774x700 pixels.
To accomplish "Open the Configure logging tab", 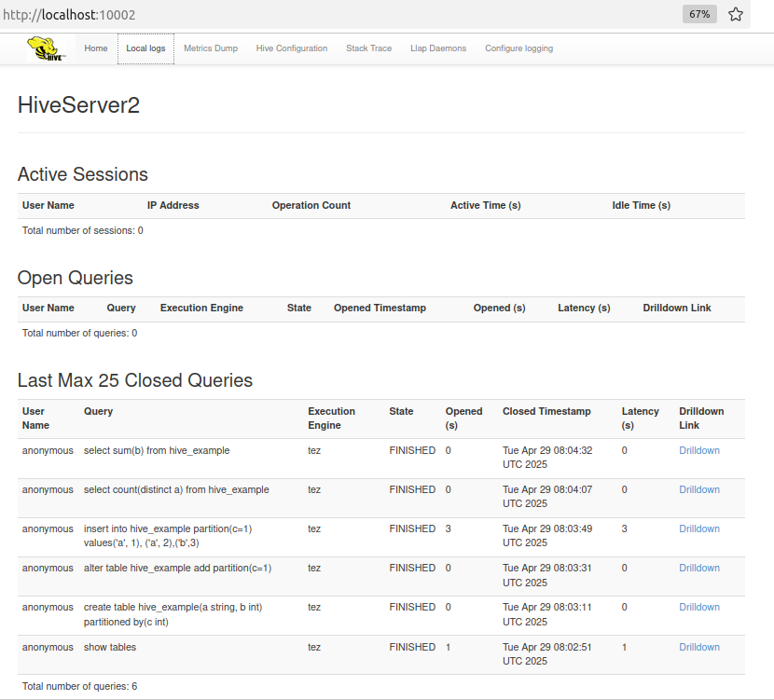I will pyautogui.click(x=518, y=48).
